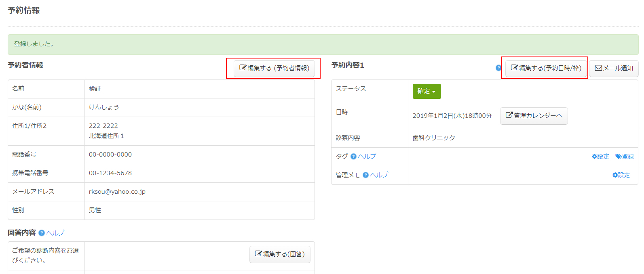The image size is (644, 274).
Task: Open the ヘルプ link beside 回答内容
Action: [55, 233]
